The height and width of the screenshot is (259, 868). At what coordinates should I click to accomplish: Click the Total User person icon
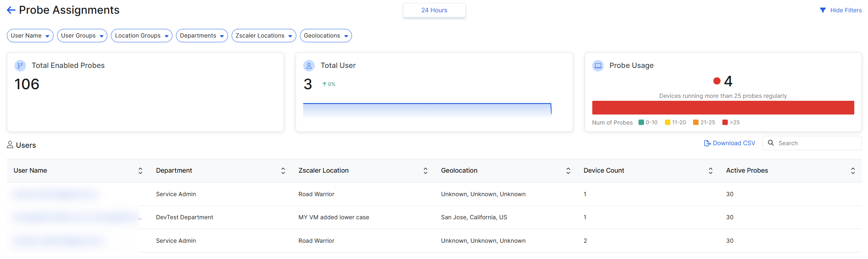point(309,65)
